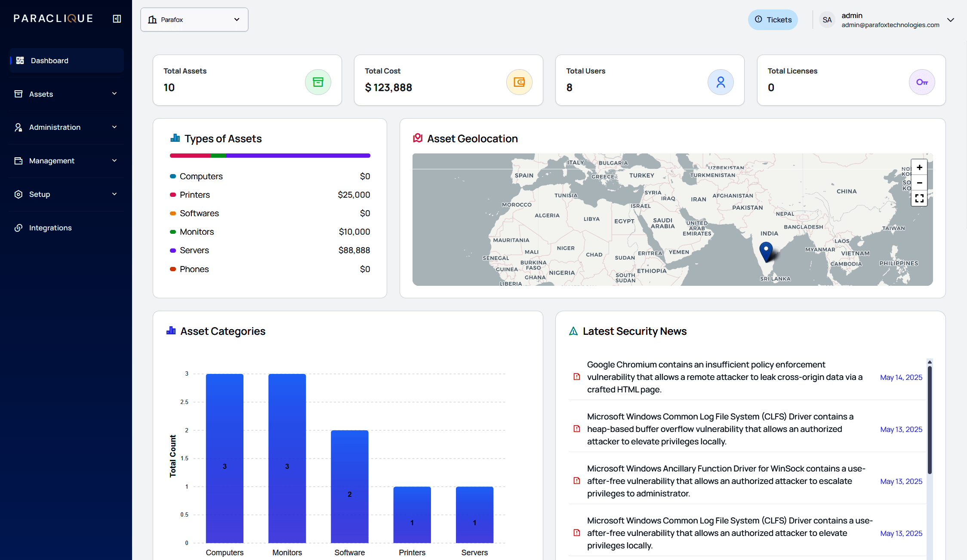967x560 pixels.
Task: Collapse the sidebar panel icon
Action: [117, 18]
